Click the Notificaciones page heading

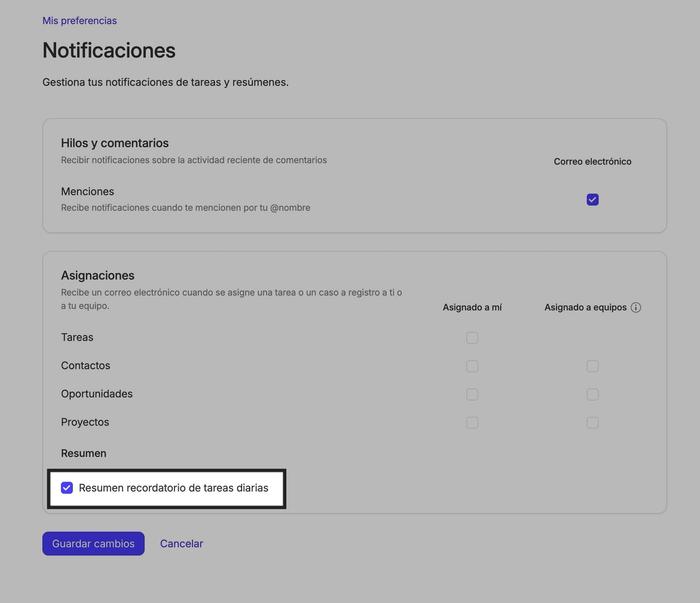[x=109, y=50]
